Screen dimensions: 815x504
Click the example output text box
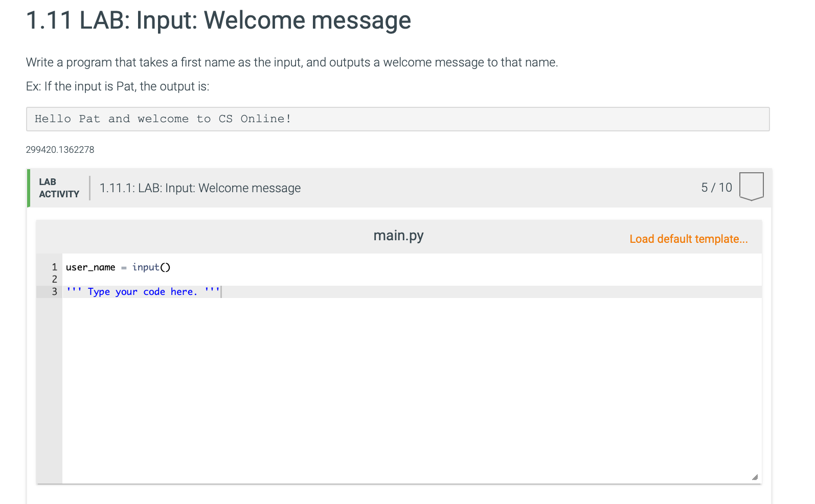click(398, 119)
